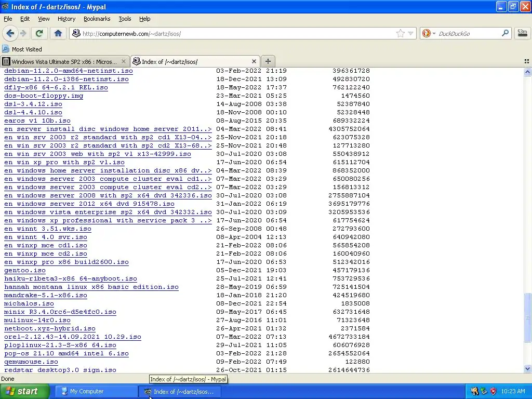Select date 08-Apr-2004 12:13 text
The height and width of the screenshot is (399, 532).
[x=251, y=237]
